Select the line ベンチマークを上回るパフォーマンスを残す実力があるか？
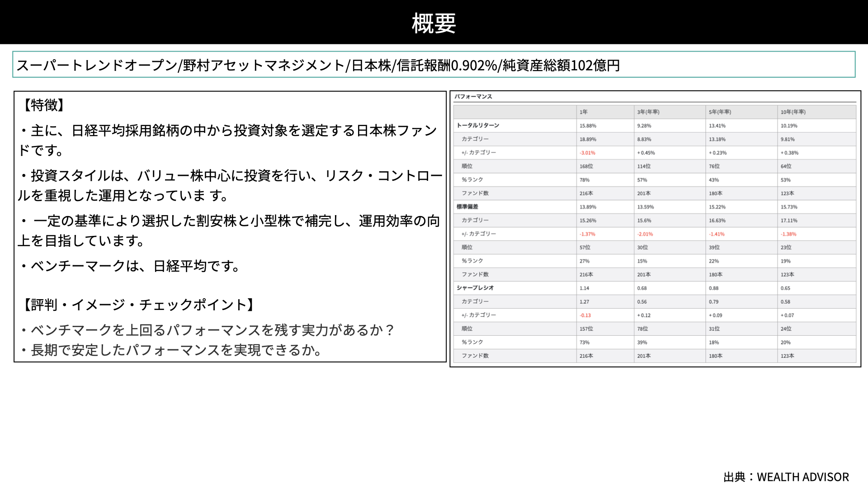868x488 pixels. point(208,330)
